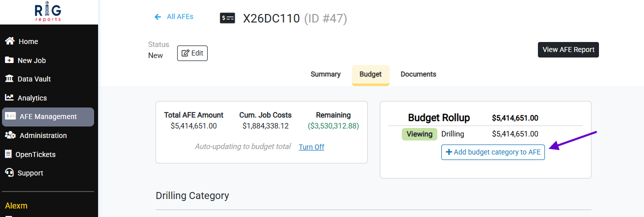Click the back arrow beside All AFEs
The width and height of the screenshot is (644, 217).
coord(158,16)
